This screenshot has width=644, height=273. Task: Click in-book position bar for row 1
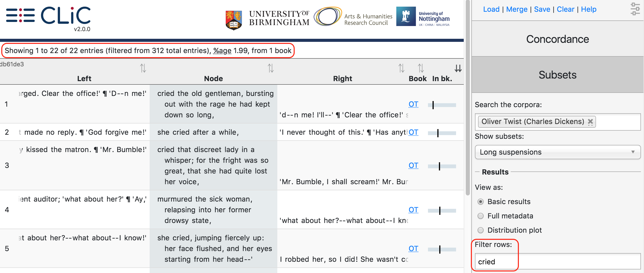(x=442, y=105)
